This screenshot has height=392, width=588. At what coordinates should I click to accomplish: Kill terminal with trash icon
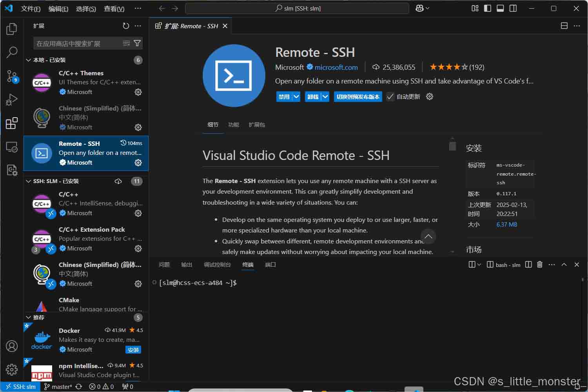(x=540, y=265)
